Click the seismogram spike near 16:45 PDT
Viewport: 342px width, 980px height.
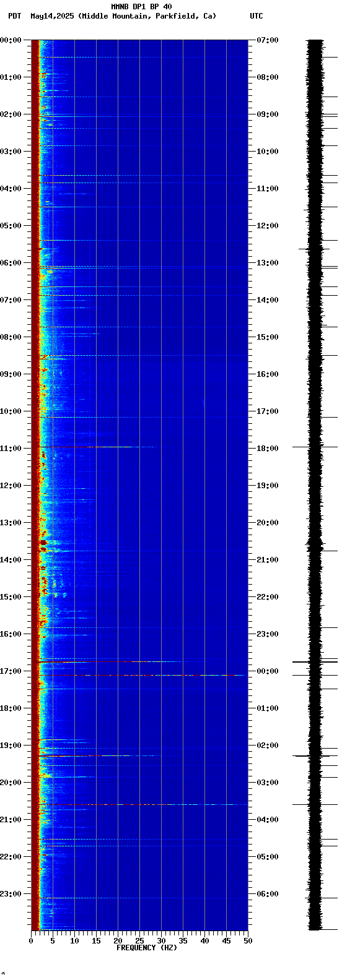pos(315,661)
